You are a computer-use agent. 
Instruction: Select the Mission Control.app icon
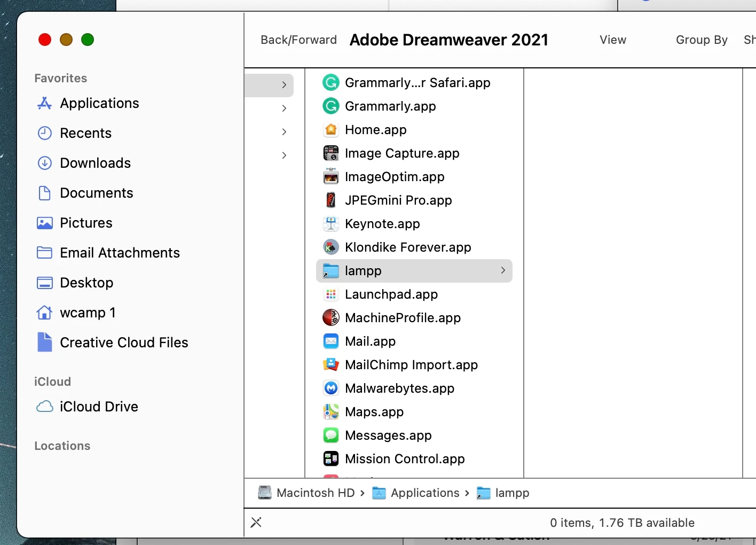331,459
